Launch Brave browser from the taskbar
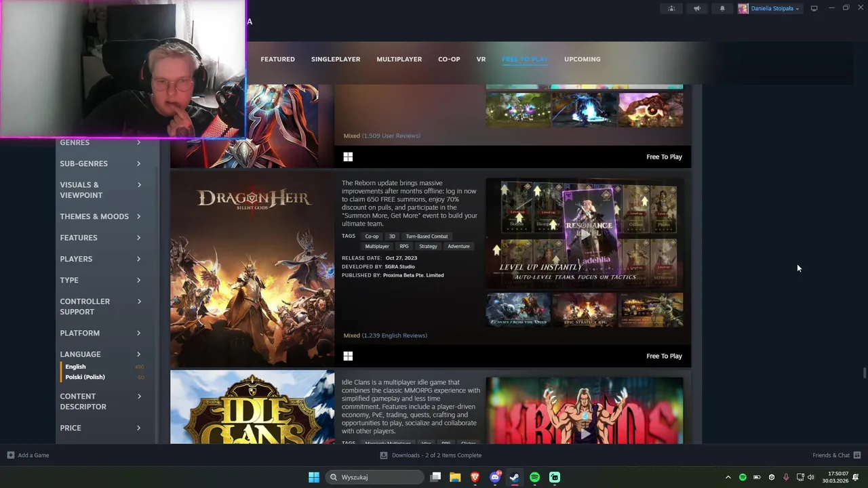Image resolution: width=868 pixels, height=488 pixels. (475, 477)
